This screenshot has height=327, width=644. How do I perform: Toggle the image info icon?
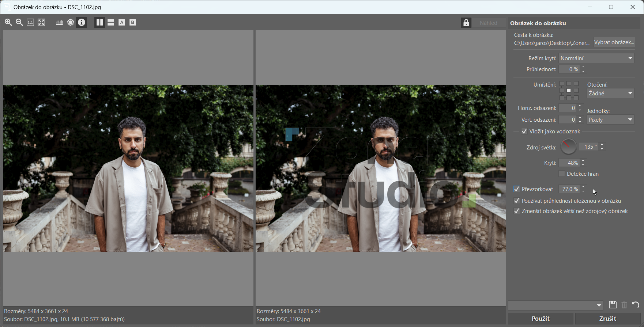point(82,22)
